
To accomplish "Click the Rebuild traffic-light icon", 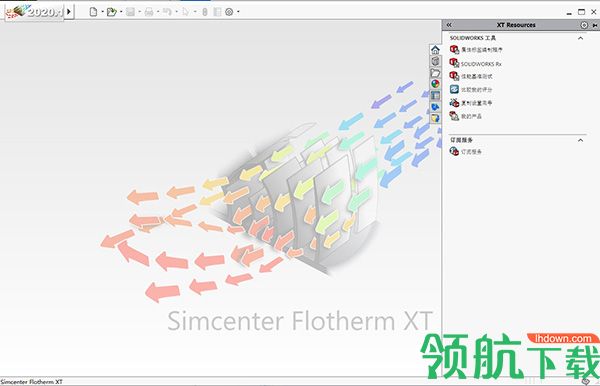I will pyautogui.click(x=205, y=12).
